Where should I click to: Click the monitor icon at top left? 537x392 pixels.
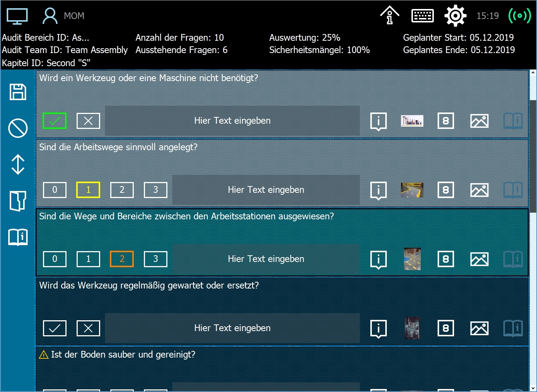click(17, 16)
